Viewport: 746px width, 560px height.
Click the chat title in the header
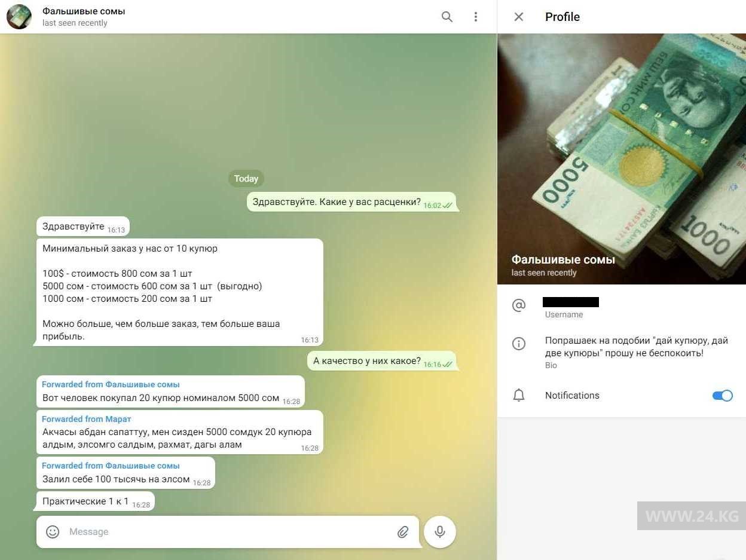pyautogui.click(x=84, y=11)
